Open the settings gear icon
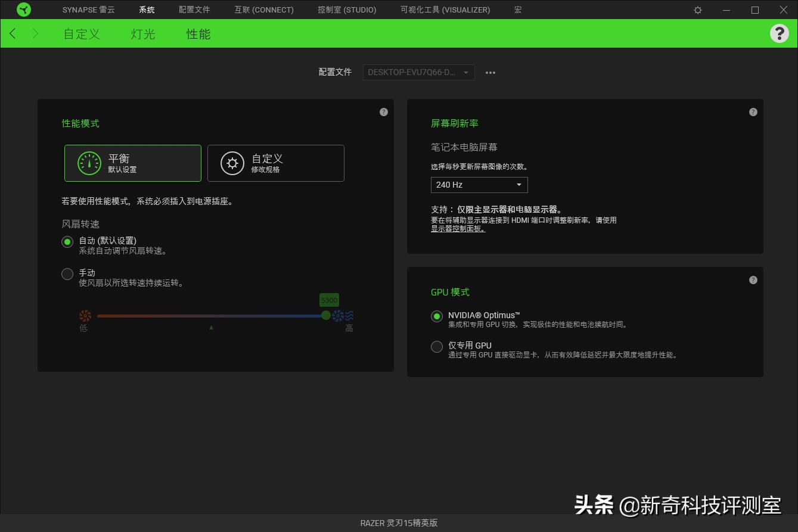798x532 pixels. [698, 10]
